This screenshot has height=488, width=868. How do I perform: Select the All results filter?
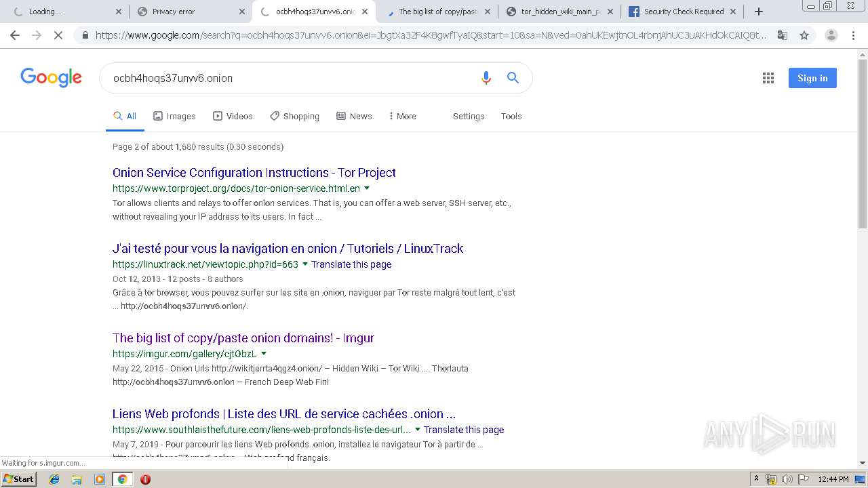pos(125,116)
